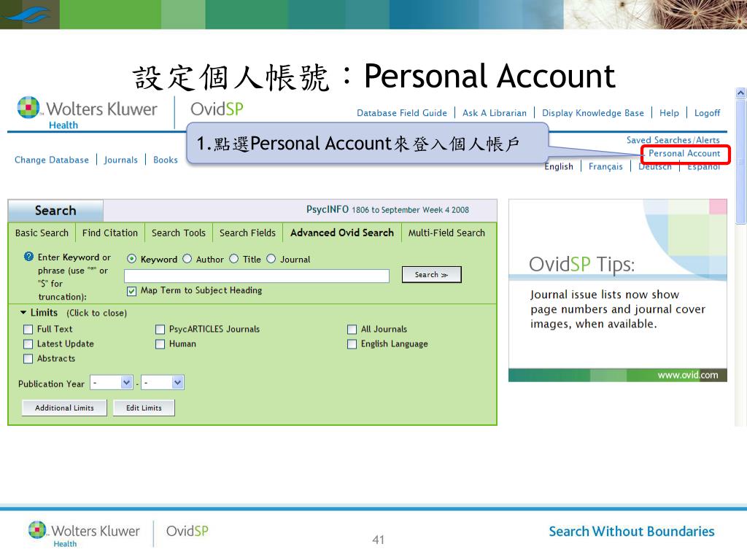Select Advanced Ovid Search tab

click(342, 233)
